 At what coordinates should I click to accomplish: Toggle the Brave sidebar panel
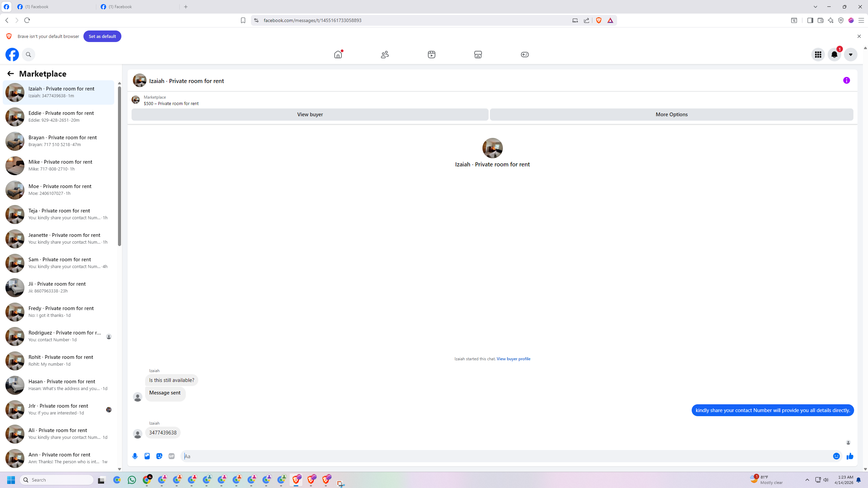click(x=810, y=20)
